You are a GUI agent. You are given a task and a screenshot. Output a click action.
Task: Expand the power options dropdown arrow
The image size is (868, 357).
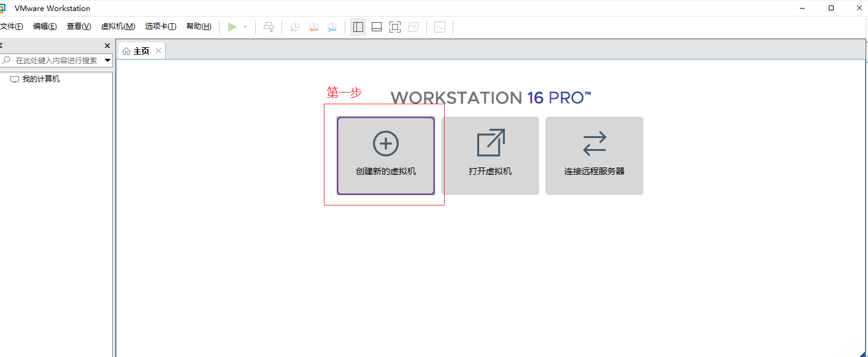(245, 27)
